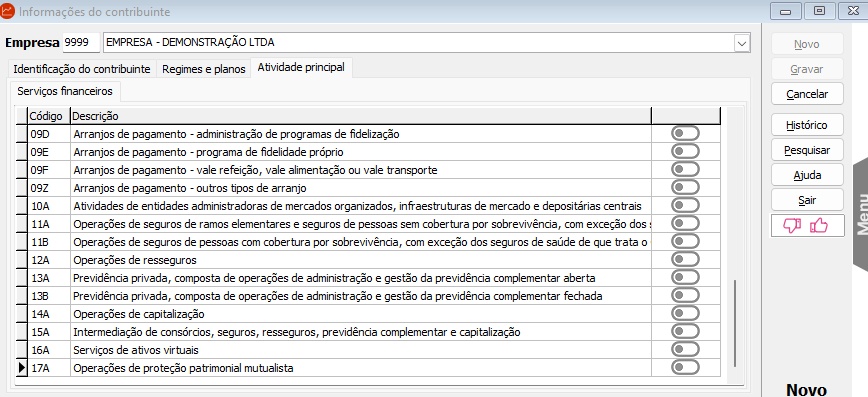Viewport: 868px width, 397px height.
Task: Select the row indicator for 17A
Action: 22,368
